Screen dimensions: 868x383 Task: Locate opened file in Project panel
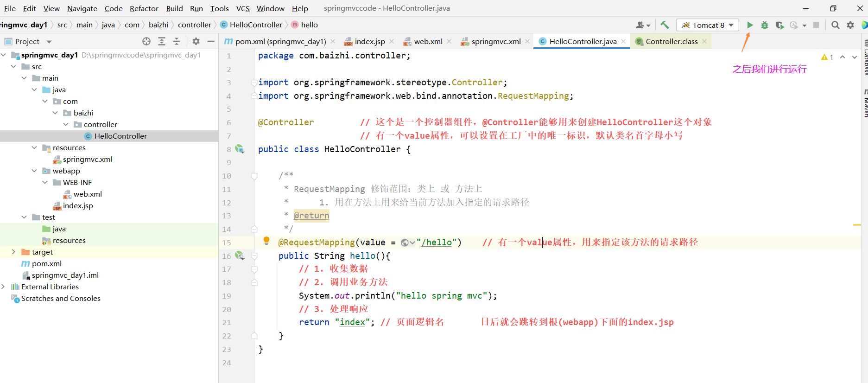point(146,41)
